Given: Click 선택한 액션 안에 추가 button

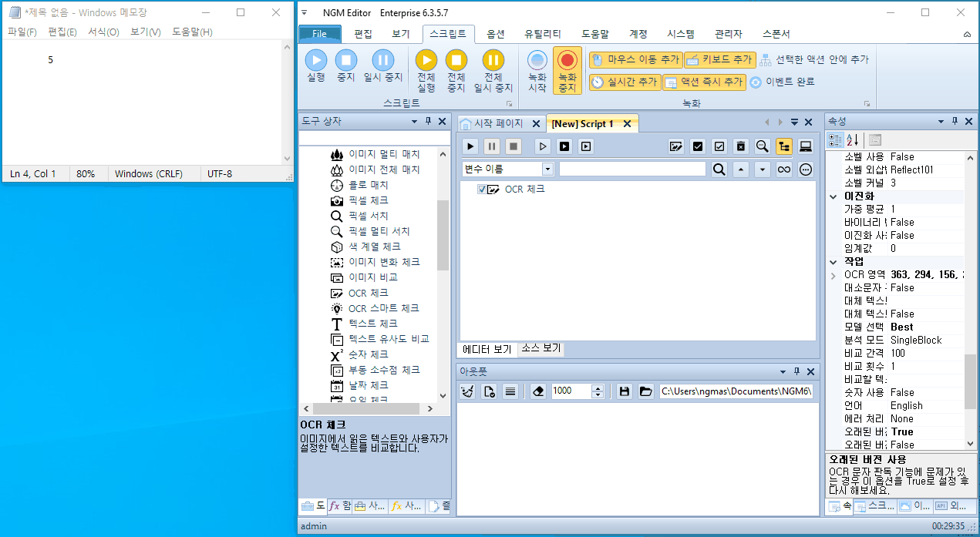Looking at the screenshot, I should [814, 59].
